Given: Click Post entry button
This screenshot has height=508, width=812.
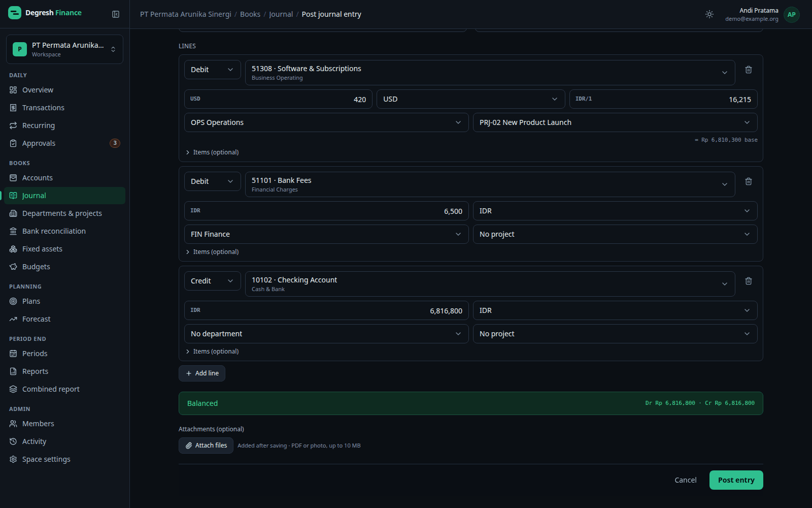Looking at the screenshot, I should coord(736,480).
